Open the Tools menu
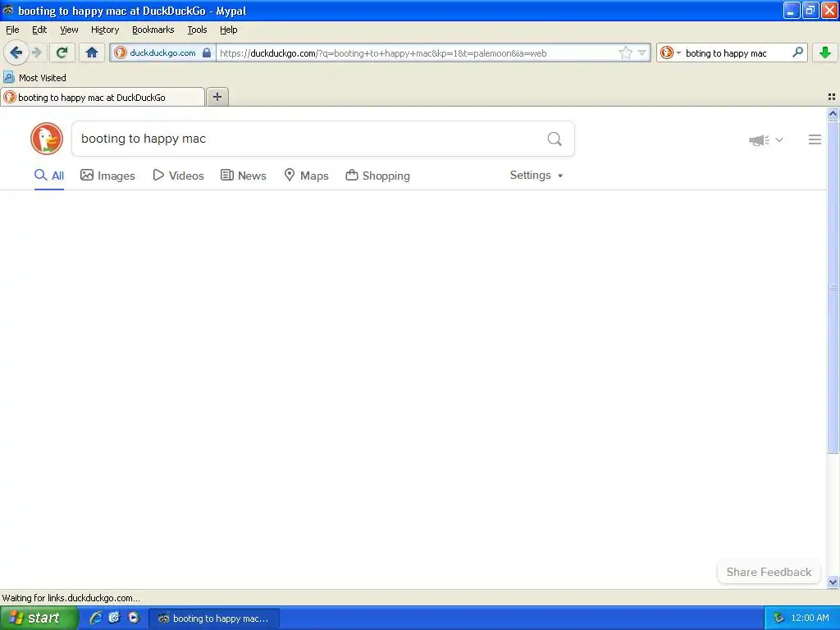This screenshot has width=840, height=630. [197, 30]
